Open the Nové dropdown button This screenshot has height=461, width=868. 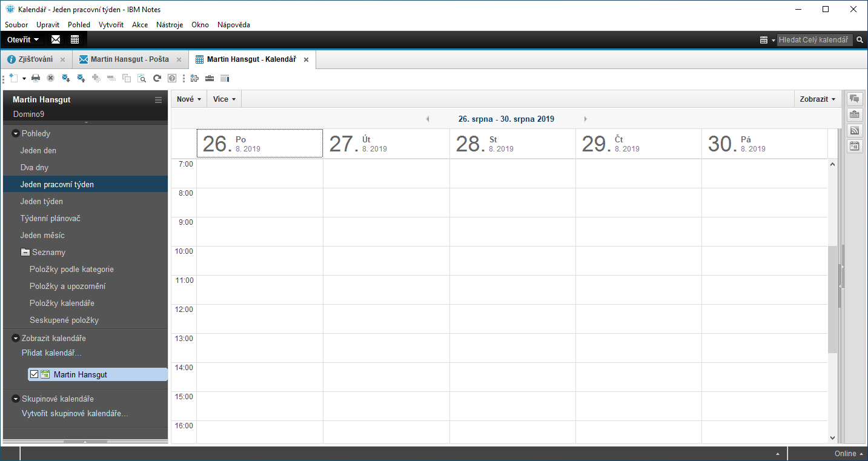point(188,99)
